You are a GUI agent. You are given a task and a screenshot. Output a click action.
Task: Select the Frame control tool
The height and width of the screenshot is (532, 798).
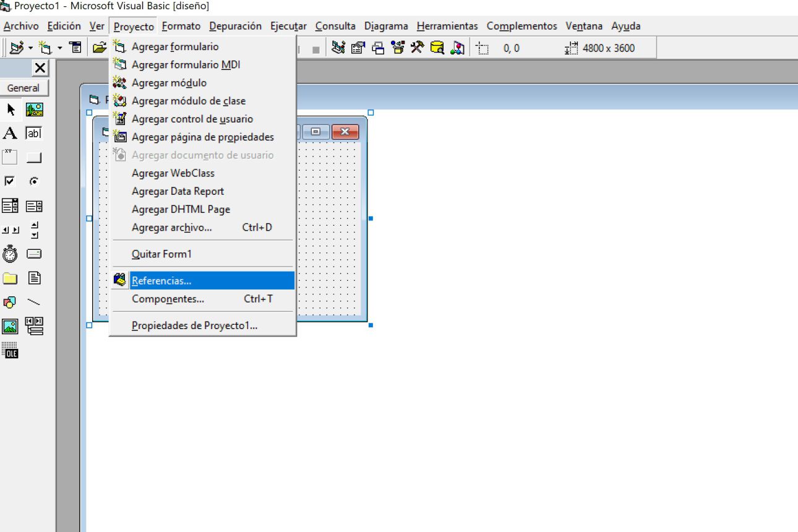click(11, 157)
